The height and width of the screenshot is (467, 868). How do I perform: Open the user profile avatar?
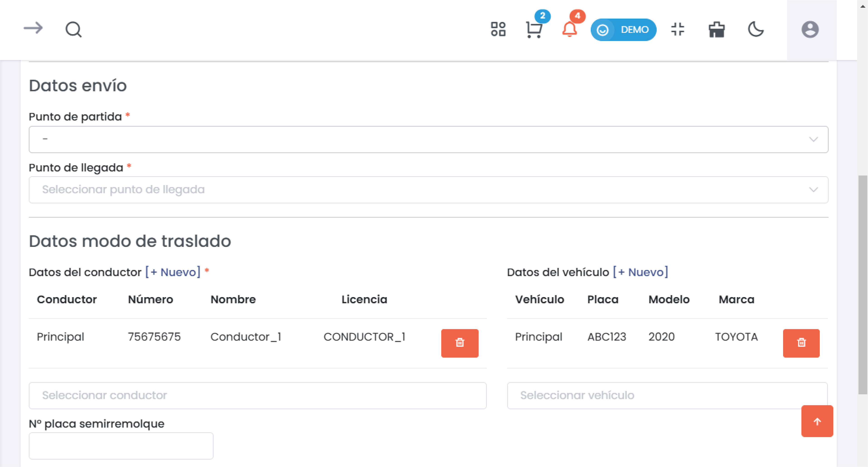pos(810,30)
